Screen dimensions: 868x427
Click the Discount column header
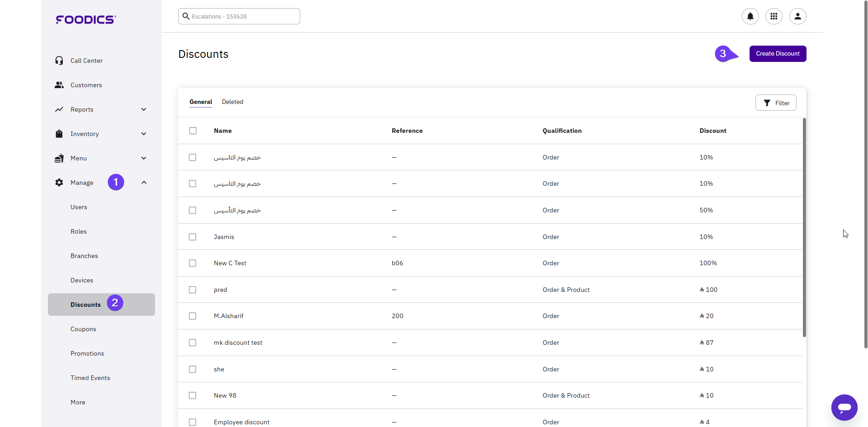[x=713, y=131]
